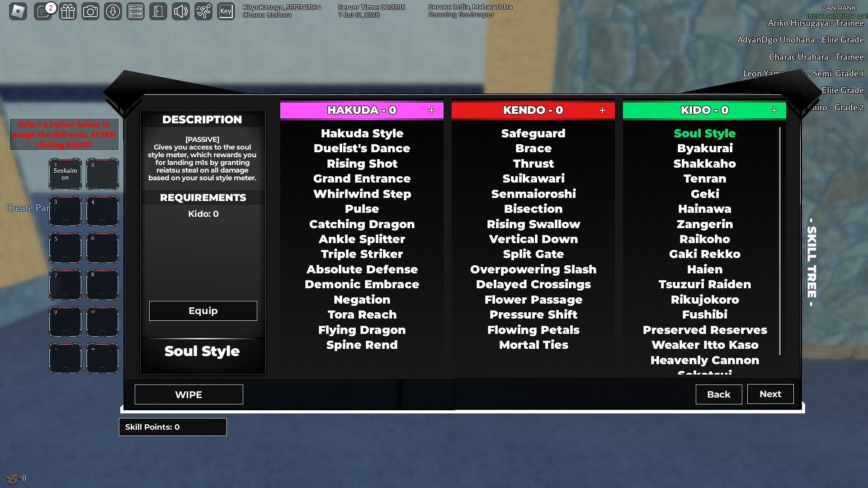Click the Equip button
The image size is (868, 488).
[x=203, y=310]
